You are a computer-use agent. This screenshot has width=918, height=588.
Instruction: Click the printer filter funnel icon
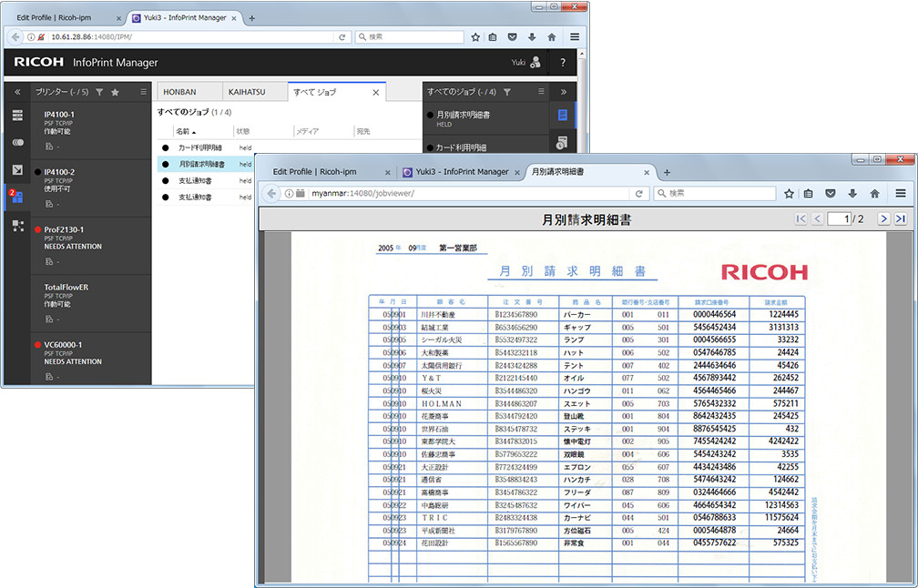[x=99, y=92]
